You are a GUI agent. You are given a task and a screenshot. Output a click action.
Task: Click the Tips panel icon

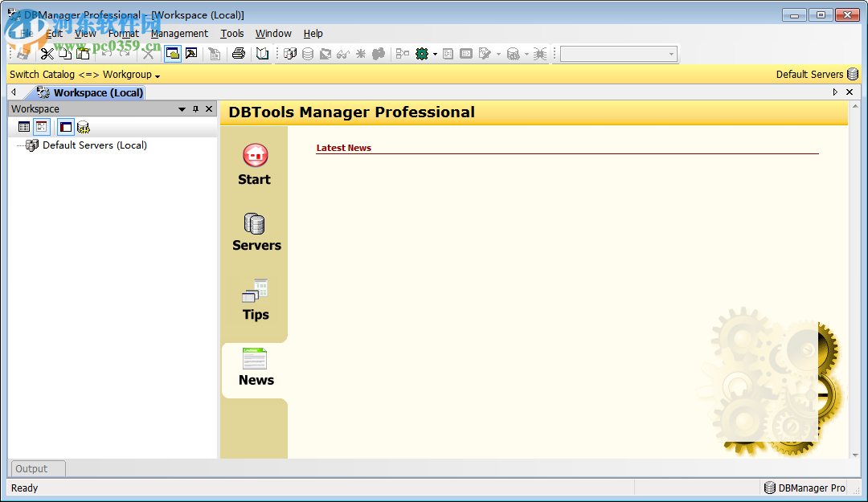254,289
